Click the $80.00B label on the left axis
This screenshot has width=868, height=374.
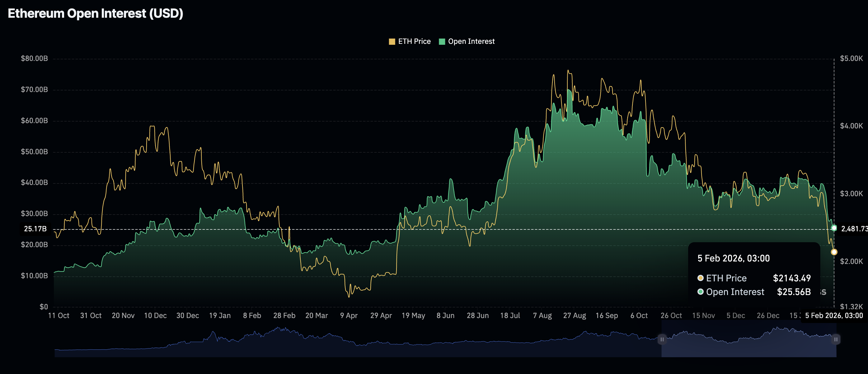[34, 58]
